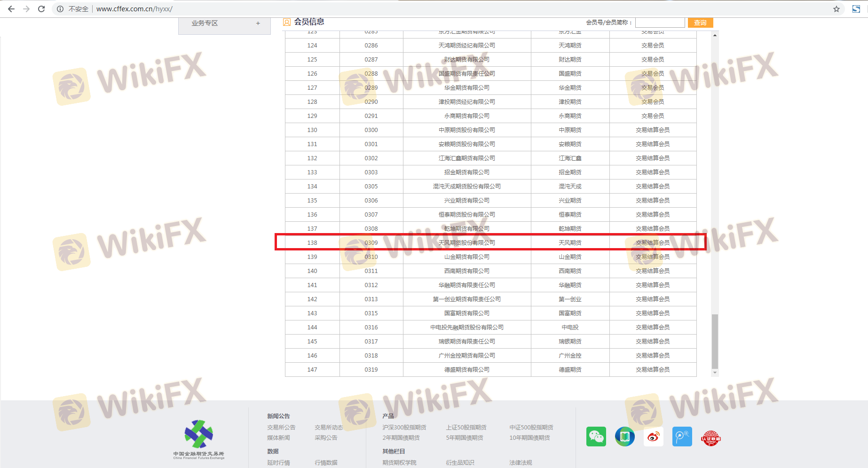Click scrollbar up arrow of member table
Image resolution: width=868 pixels, height=468 pixels.
715,35
